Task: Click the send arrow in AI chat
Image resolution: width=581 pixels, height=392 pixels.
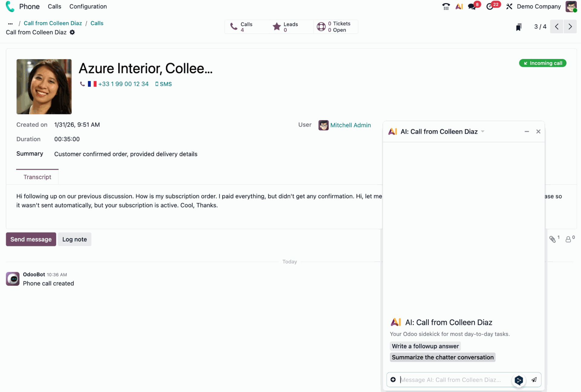Action: click(534, 380)
